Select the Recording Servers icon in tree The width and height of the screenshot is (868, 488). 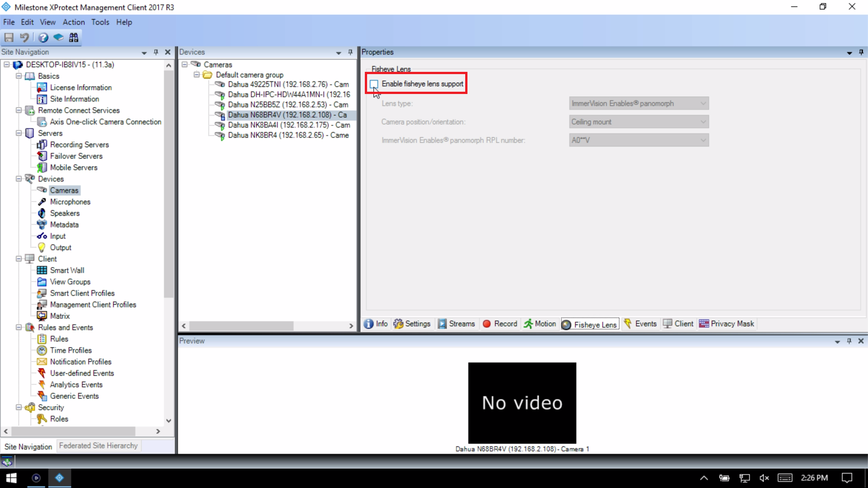click(42, 145)
